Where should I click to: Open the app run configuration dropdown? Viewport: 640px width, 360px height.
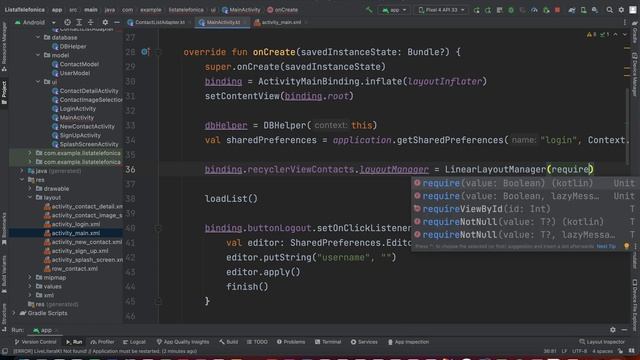[x=394, y=10]
